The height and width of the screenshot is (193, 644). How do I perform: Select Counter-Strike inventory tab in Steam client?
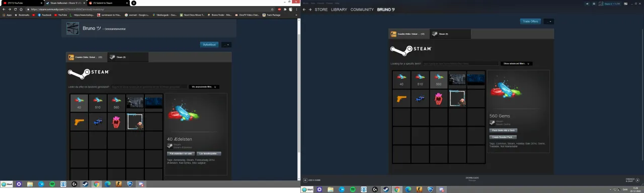(x=409, y=34)
